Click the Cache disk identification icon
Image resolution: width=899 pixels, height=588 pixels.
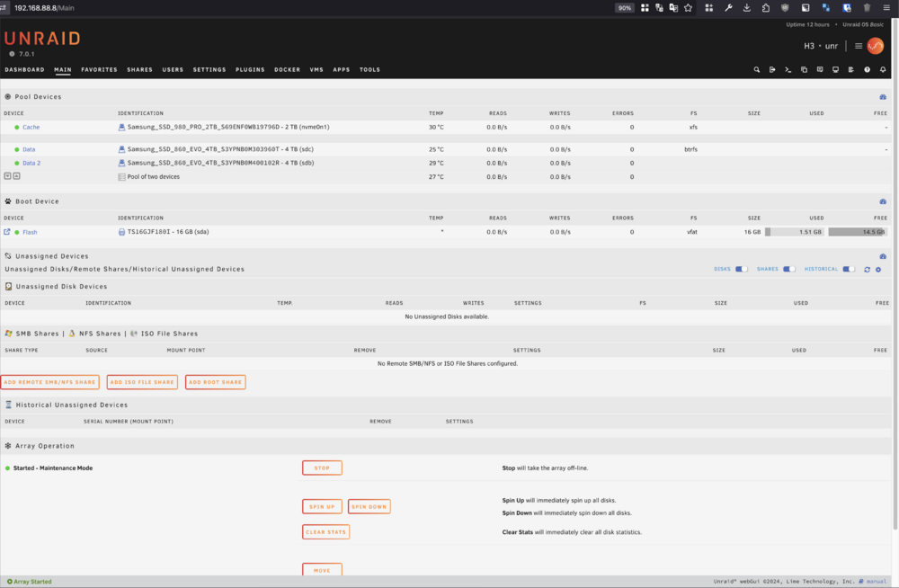pos(121,128)
